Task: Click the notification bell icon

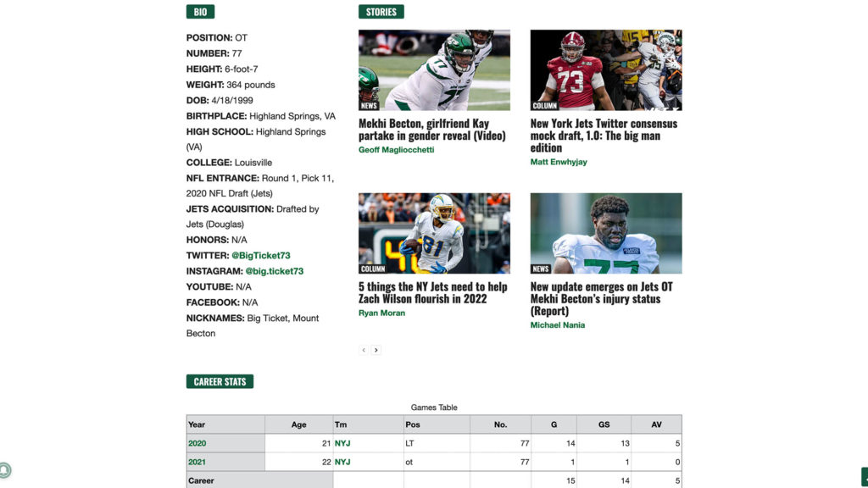Action: (x=4, y=470)
